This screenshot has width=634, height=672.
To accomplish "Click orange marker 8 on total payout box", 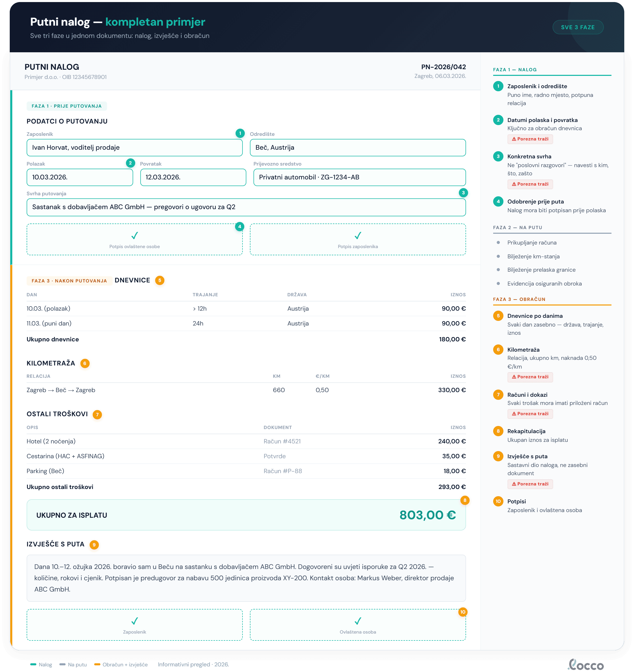I will (x=465, y=500).
